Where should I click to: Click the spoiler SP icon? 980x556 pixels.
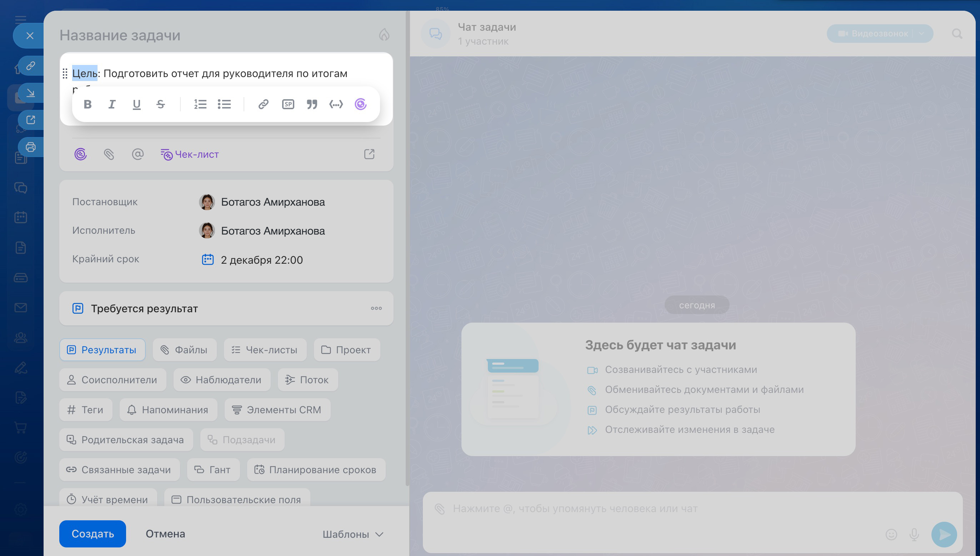[288, 104]
